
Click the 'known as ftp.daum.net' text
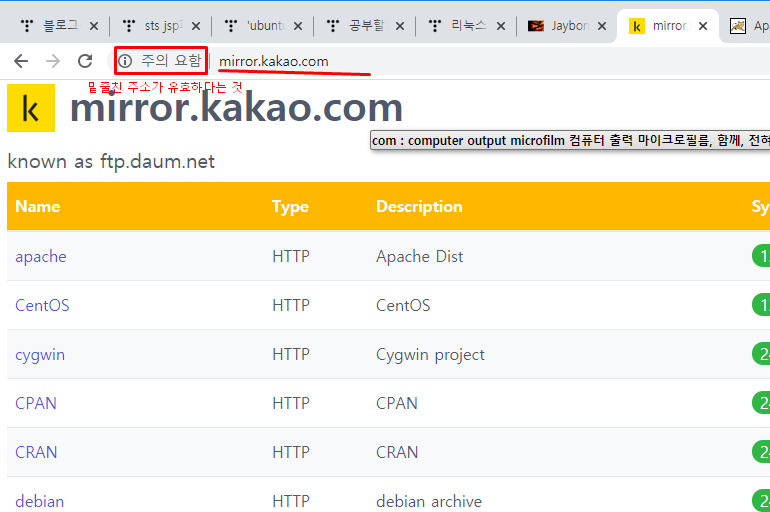click(111, 162)
